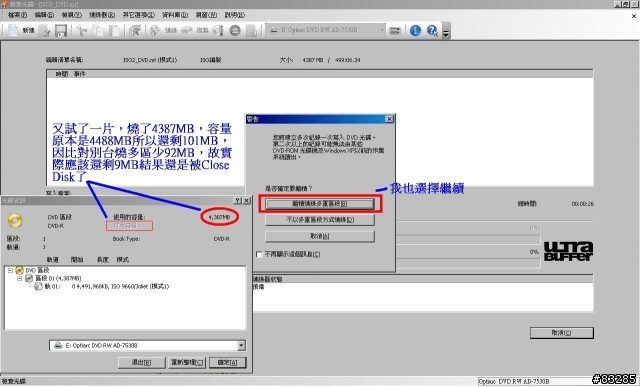
Task: Open the 燒錄器(R) menu
Action: point(102,15)
